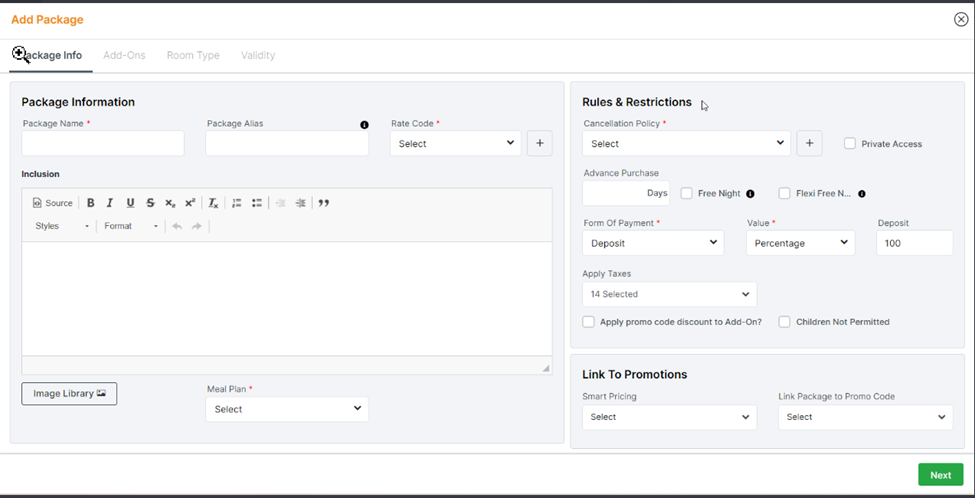The image size is (975, 498).
Task: Open the Cancellation Policy dropdown
Action: (686, 143)
